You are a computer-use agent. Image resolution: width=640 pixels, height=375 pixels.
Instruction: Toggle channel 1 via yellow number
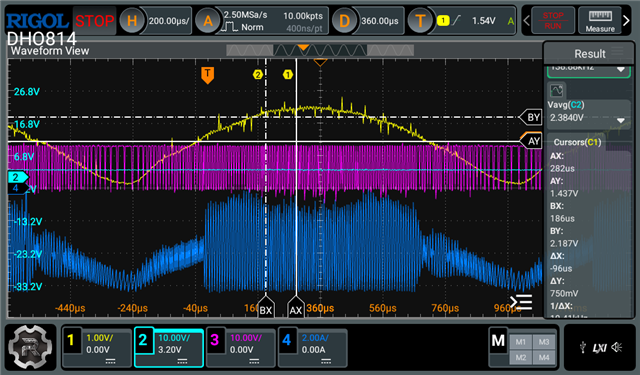(71, 339)
